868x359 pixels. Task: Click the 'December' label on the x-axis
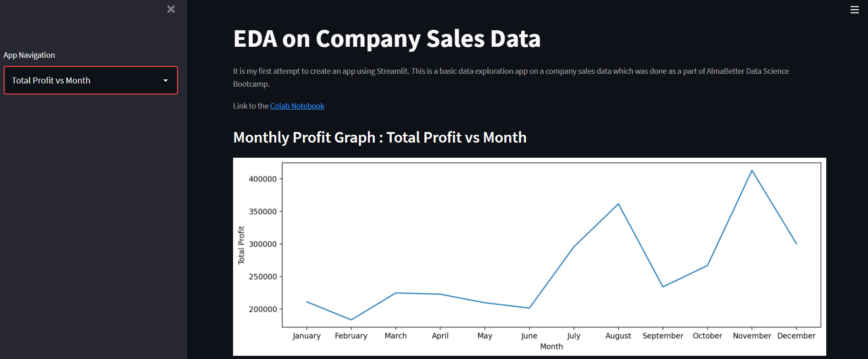(x=797, y=335)
